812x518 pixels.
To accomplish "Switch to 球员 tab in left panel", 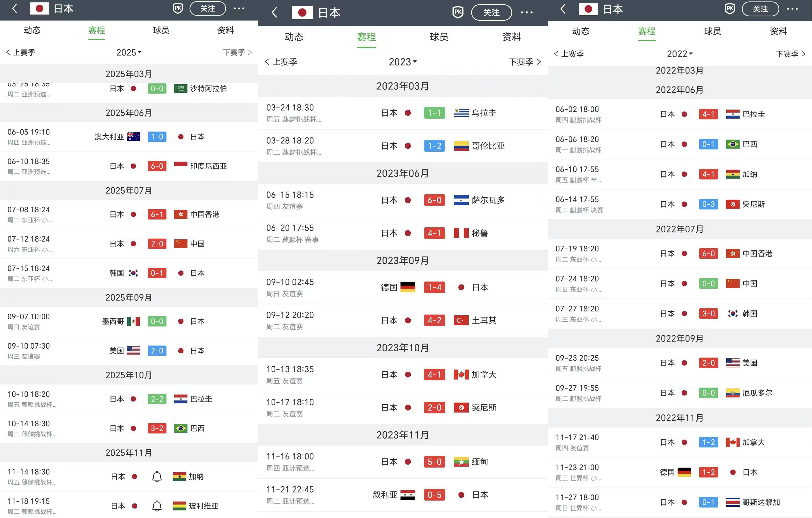I will click(x=161, y=31).
